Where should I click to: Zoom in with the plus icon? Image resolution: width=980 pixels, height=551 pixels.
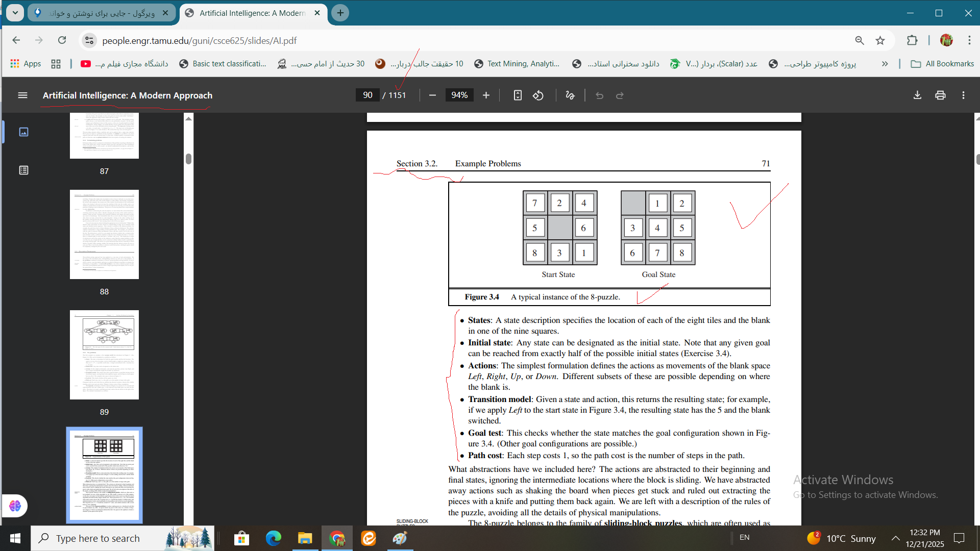pyautogui.click(x=486, y=95)
